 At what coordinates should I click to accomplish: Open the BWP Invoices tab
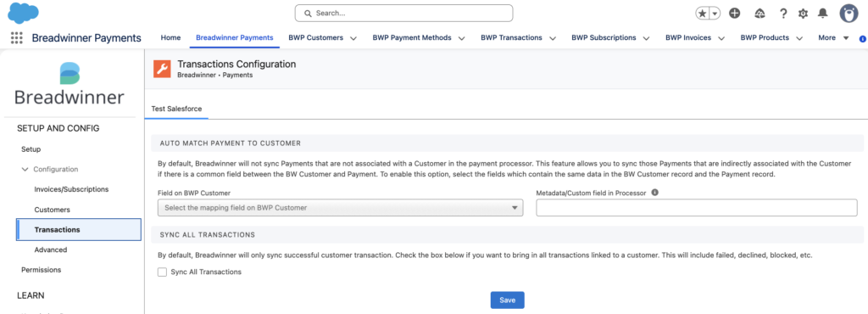688,37
